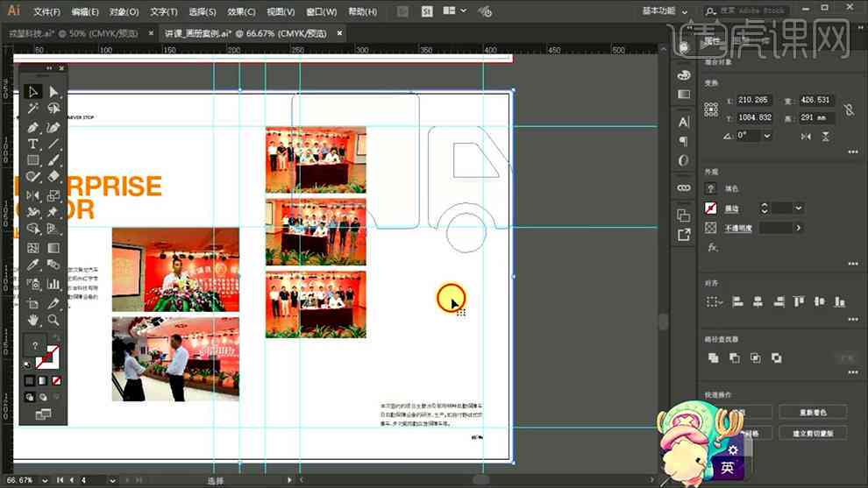Open the Character panel icon
Viewport: 868px width, 488px height.
pyautogui.click(x=684, y=123)
